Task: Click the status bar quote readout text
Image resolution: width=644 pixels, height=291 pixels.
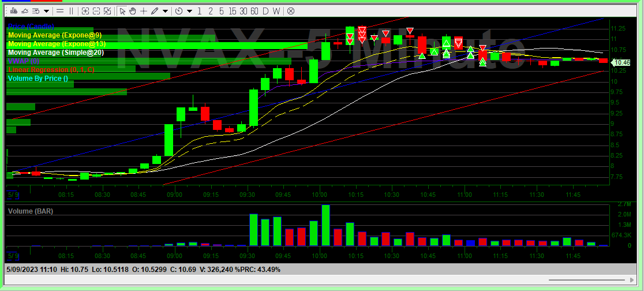Action: [144, 270]
